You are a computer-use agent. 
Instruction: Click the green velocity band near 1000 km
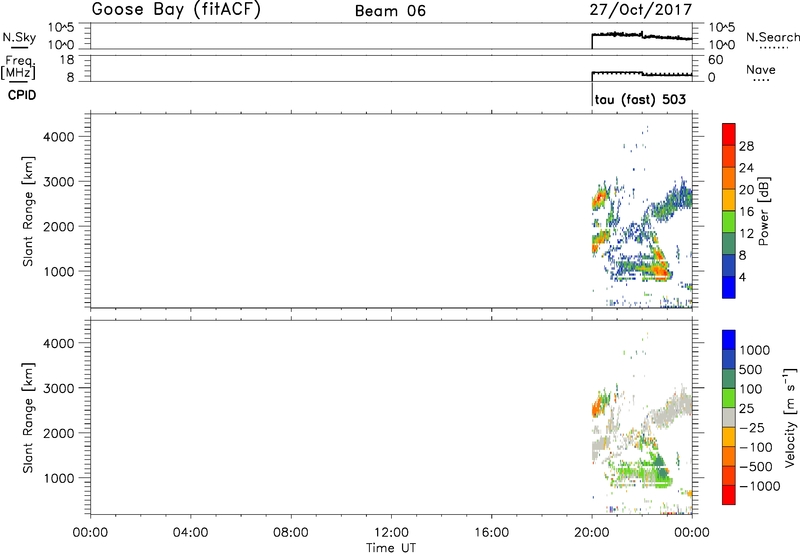tap(642, 474)
